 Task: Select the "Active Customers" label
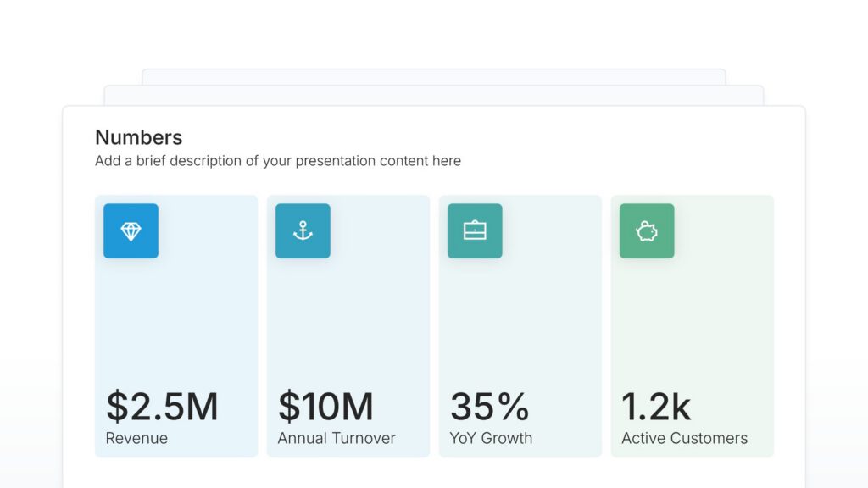point(684,439)
